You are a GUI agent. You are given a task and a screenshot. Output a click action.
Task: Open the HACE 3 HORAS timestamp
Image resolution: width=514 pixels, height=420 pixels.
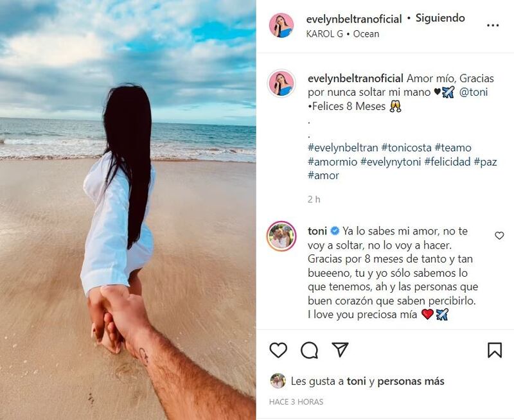(x=296, y=401)
